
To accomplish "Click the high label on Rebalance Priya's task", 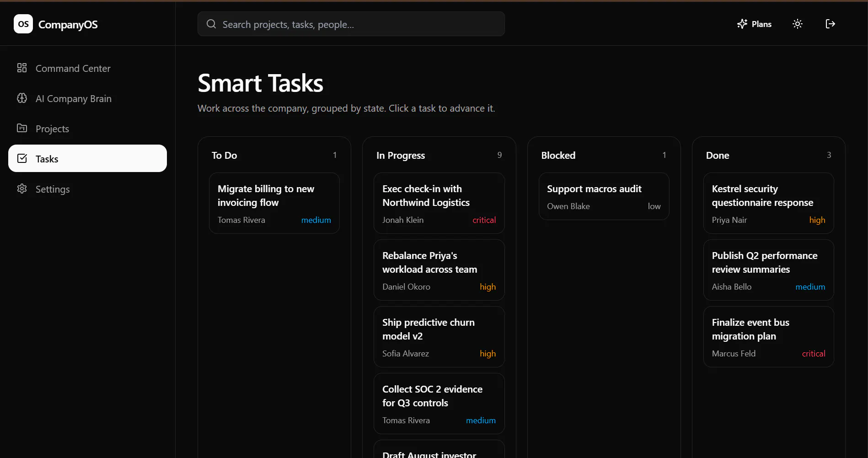I will point(488,287).
